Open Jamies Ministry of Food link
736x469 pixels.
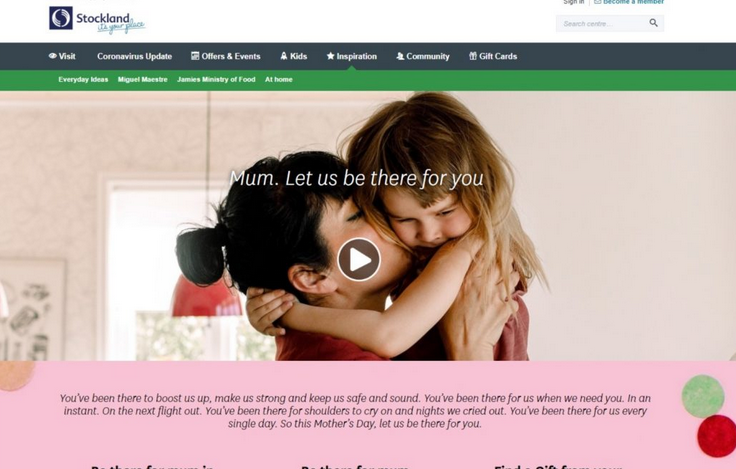click(216, 80)
